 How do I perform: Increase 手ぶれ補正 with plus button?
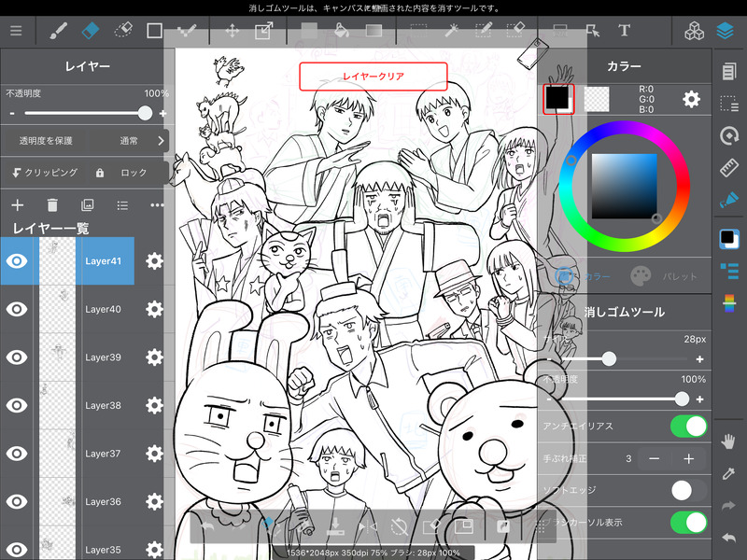click(x=688, y=458)
